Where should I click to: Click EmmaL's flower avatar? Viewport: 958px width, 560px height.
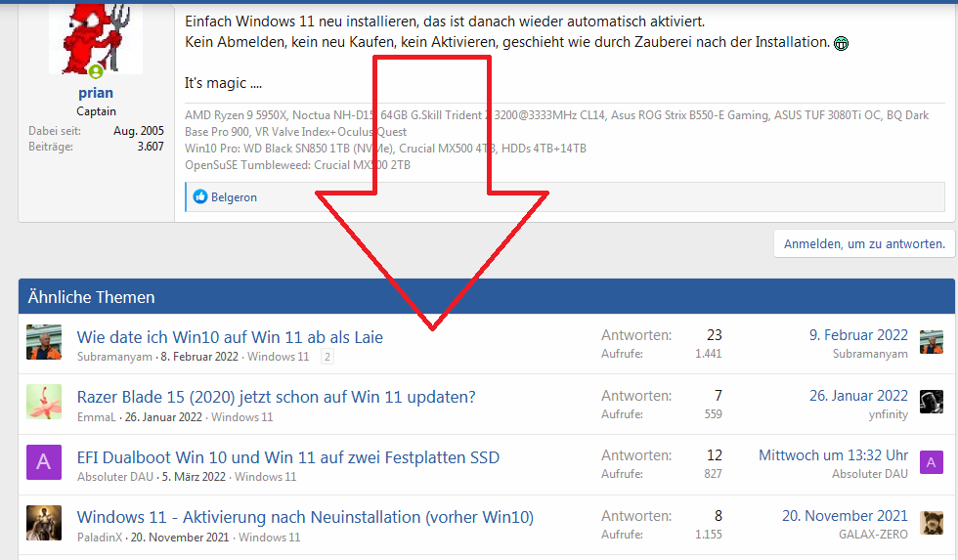click(x=44, y=402)
